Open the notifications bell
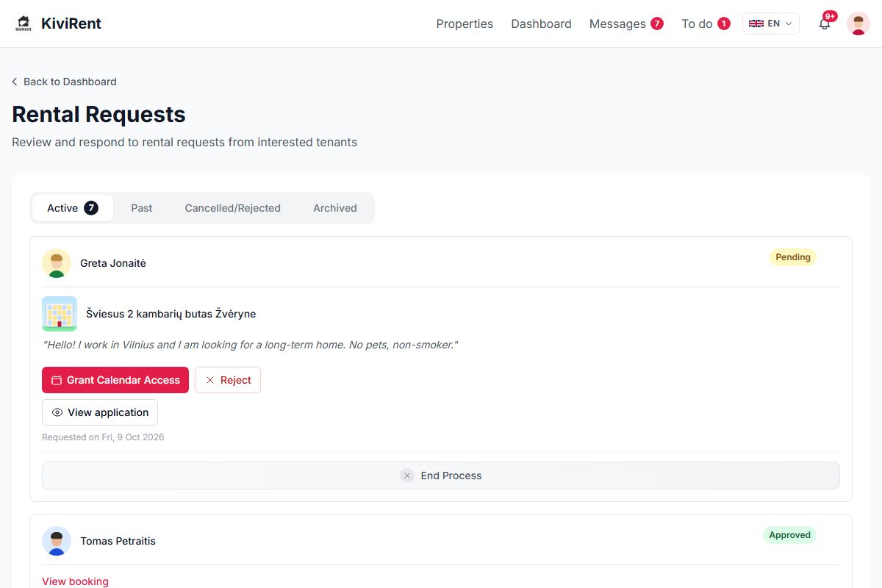 point(825,24)
